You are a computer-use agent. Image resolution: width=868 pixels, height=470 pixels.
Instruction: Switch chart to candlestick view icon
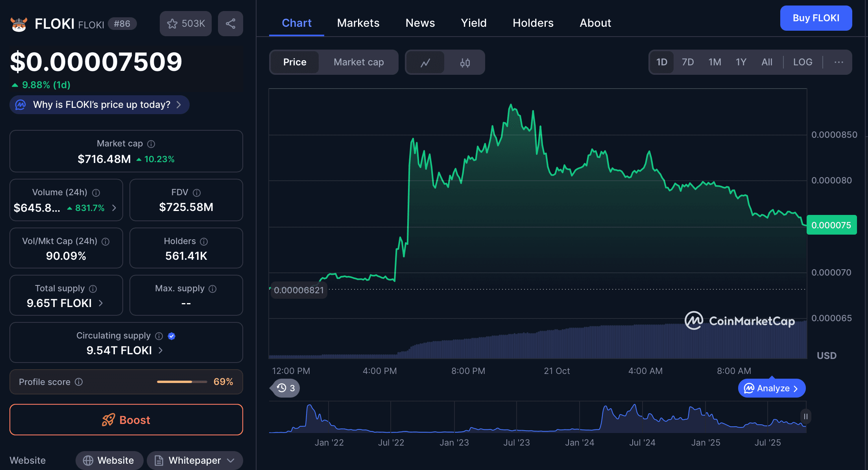(464, 62)
